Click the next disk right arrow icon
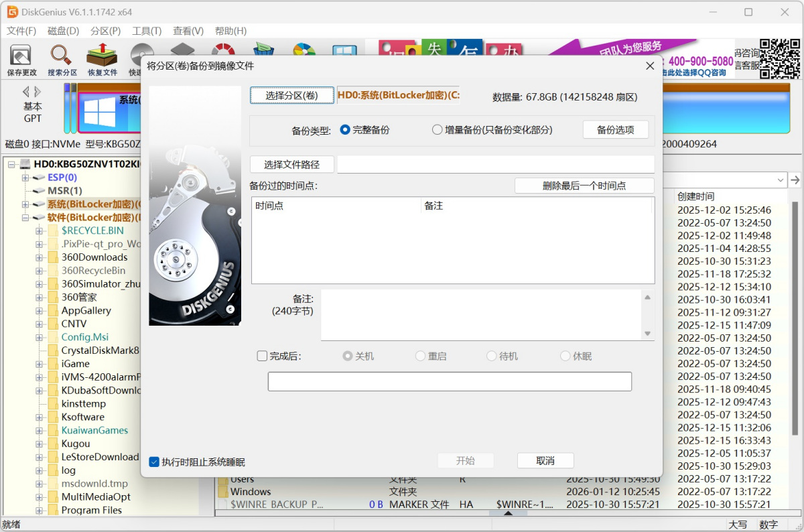 coord(38,92)
